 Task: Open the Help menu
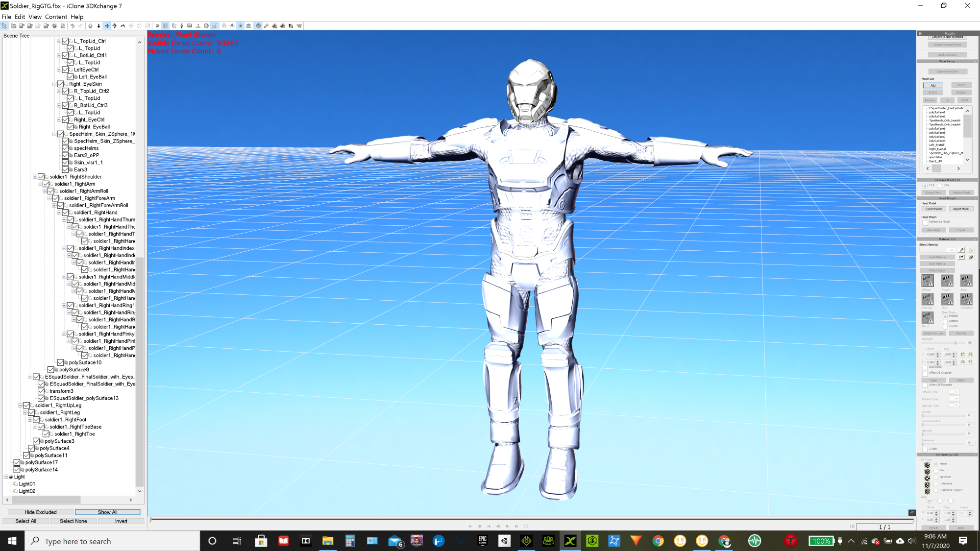pos(77,17)
